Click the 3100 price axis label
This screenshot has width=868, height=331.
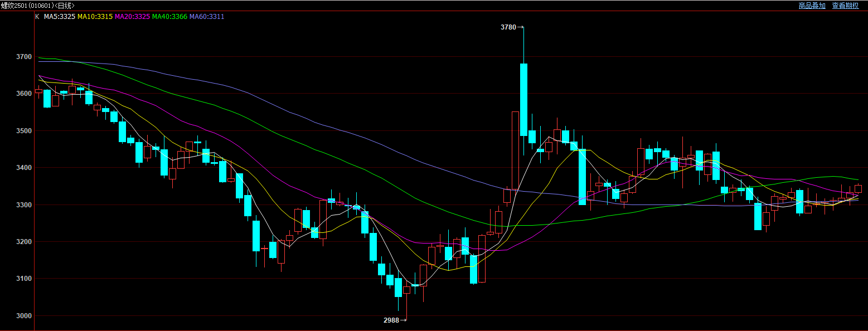point(25,279)
